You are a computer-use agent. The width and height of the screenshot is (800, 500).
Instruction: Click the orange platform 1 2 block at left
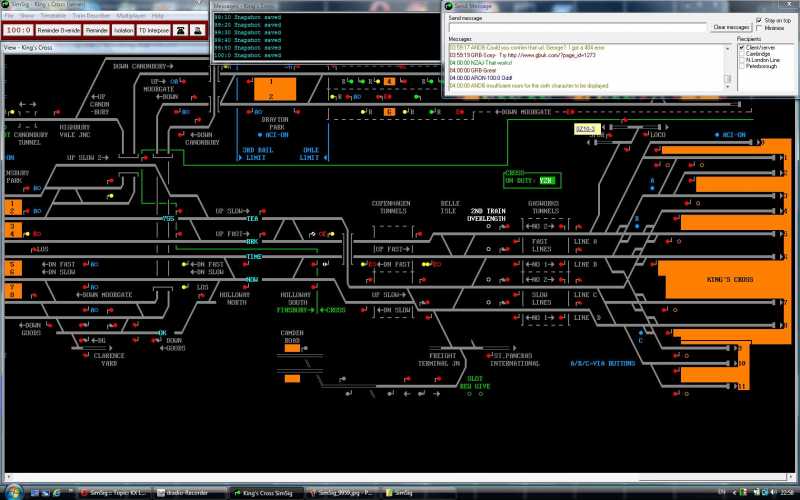pos(13,208)
